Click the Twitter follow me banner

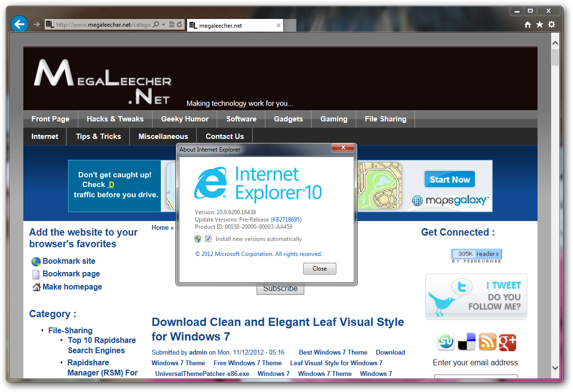tap(476, 297)
